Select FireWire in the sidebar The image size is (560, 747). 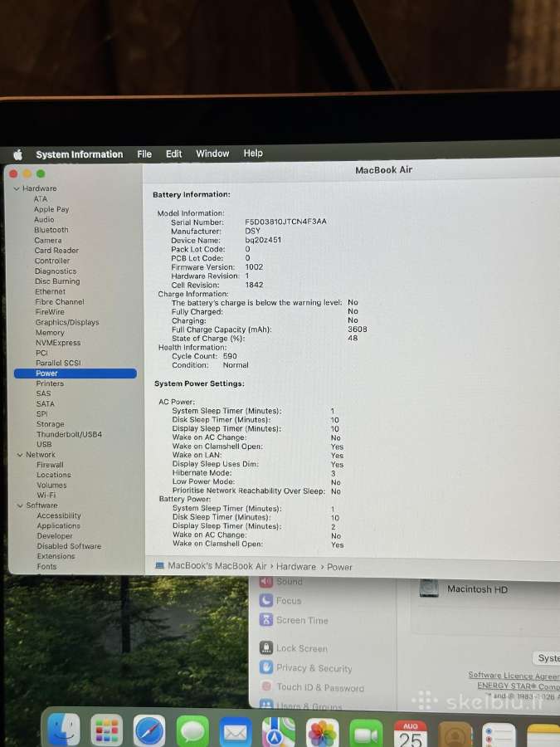point(50,311)
